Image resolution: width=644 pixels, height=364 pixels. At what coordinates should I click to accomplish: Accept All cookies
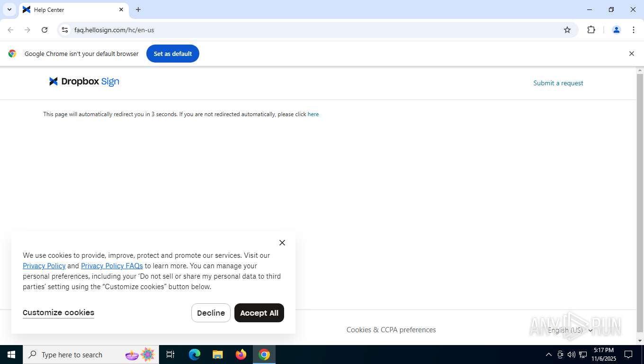click(x=259, y=313)
